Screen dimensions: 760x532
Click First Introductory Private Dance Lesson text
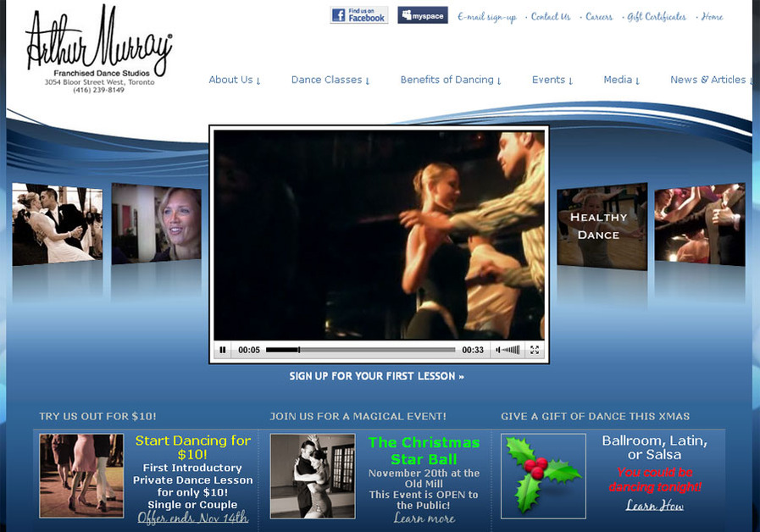193,474
